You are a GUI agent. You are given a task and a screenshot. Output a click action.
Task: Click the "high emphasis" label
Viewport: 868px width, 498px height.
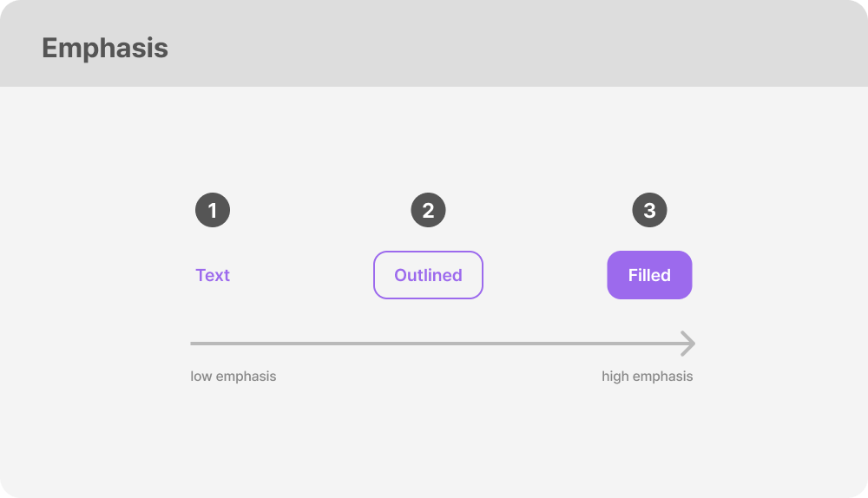[648, 377]
